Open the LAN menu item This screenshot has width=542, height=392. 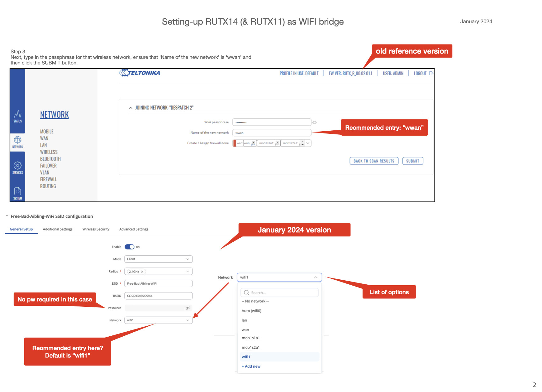pos(43,145)
